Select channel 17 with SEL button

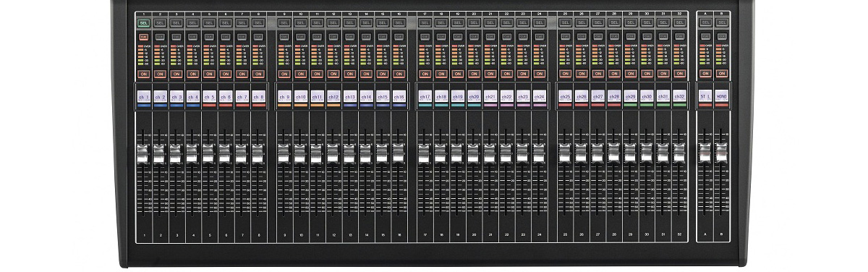click(425, 23)
